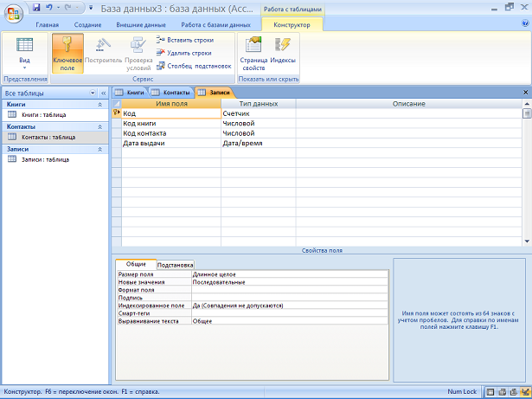Screen dimensions: 532x399
Task: Undo the last action in quick access
Action: coord(49,7)
